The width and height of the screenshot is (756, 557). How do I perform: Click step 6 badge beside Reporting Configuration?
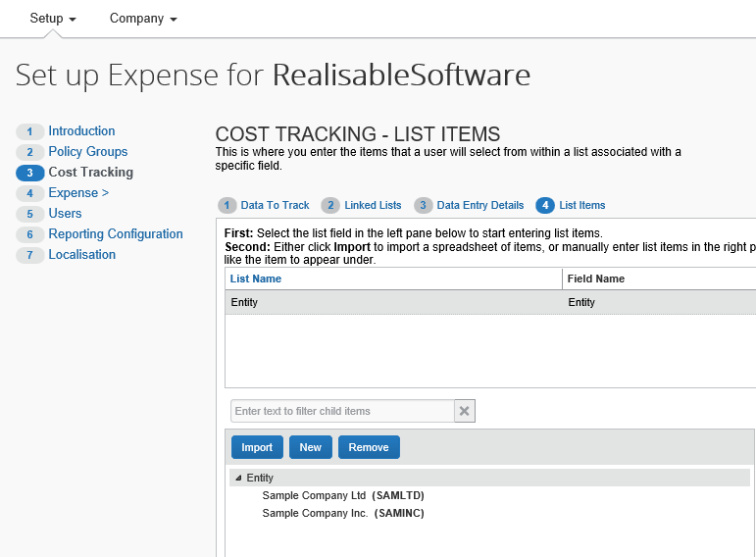[x=30, y=234]
